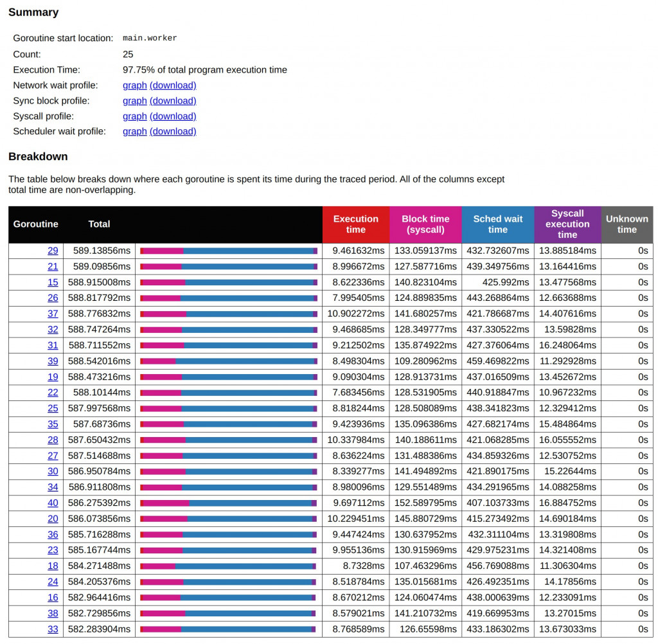
Task: Download the Scheduler wait profile
Action: (x=173, y=132)
